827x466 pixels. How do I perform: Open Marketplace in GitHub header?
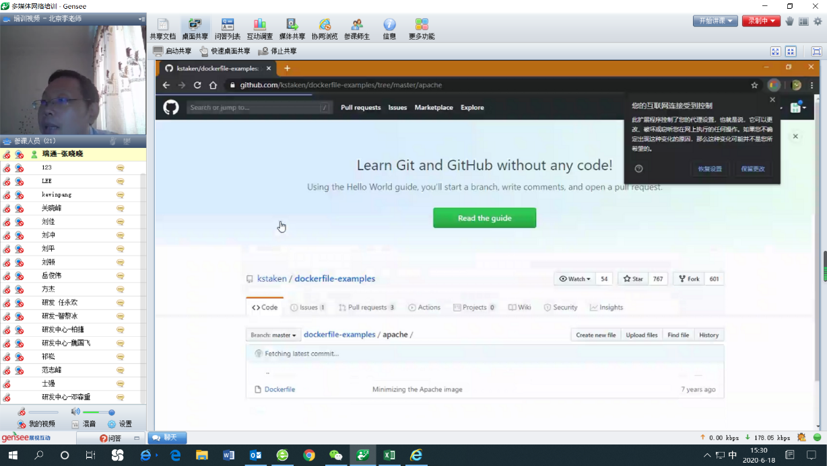click(434, 108)
